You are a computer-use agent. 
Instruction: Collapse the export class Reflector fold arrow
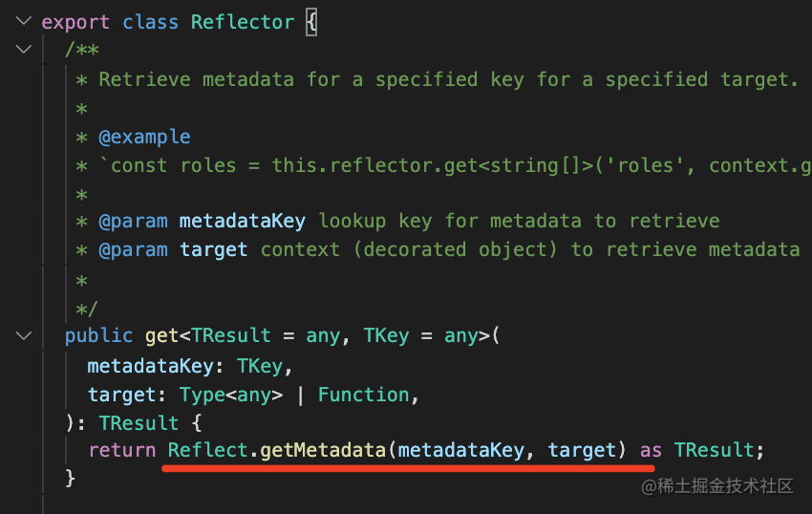(x=22, y=21)
